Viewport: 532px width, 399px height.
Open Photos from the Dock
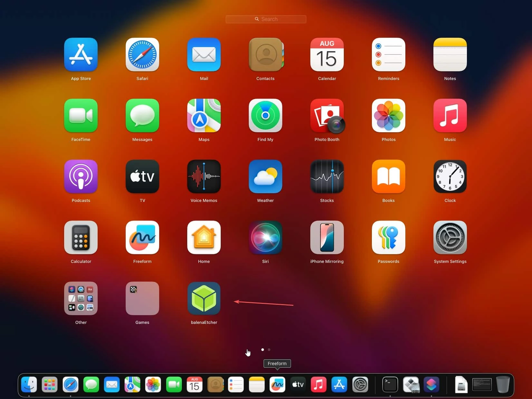coord(153,384)
